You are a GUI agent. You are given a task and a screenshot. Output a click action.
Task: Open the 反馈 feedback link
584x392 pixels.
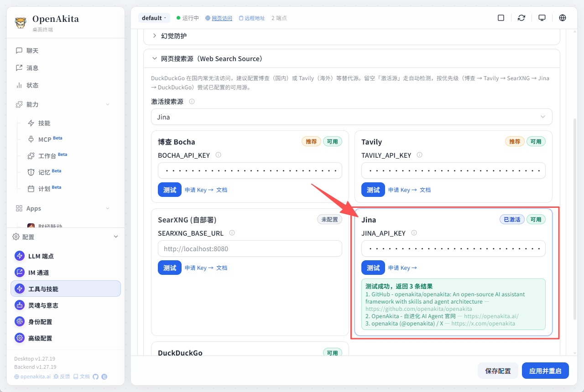62,377
